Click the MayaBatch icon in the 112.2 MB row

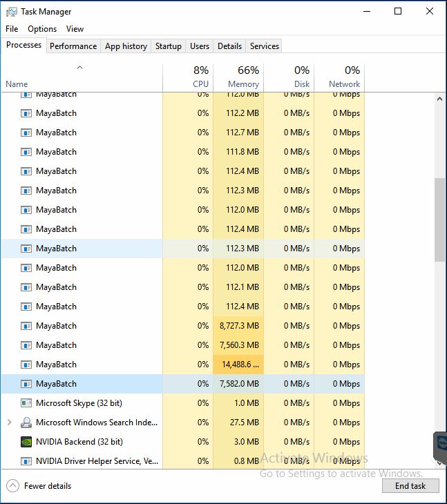click(x=26, y=113)
